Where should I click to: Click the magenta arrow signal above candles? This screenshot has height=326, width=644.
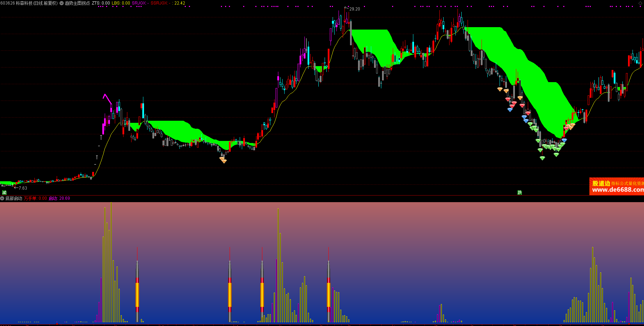pyautogui.click(x=107, y=99)
